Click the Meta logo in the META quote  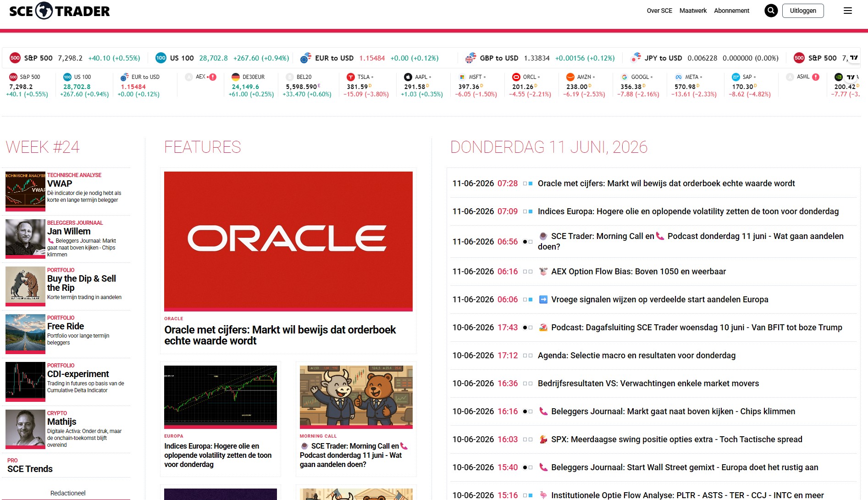pos(679,77)
